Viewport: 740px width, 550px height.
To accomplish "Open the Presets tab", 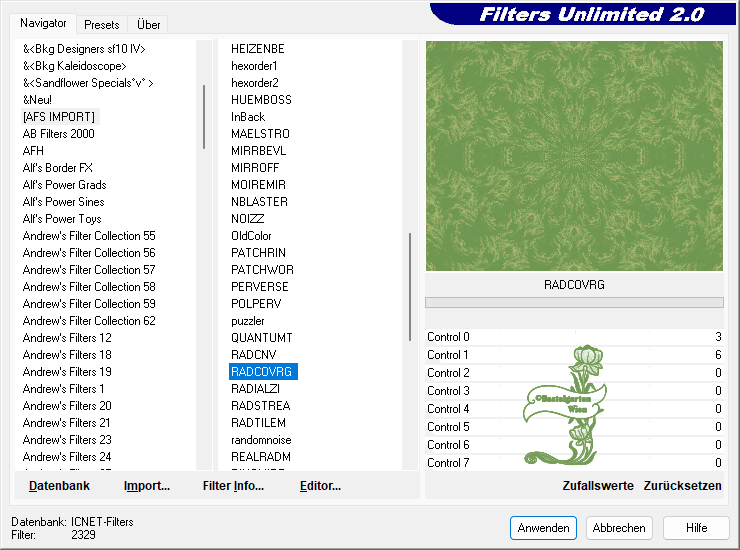I will coord(101,25).
